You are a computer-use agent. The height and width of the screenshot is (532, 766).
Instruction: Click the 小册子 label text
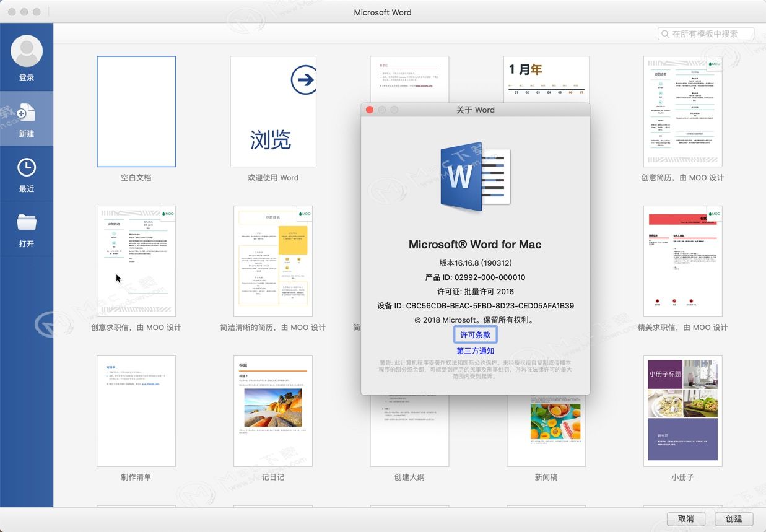click(682, 477)
